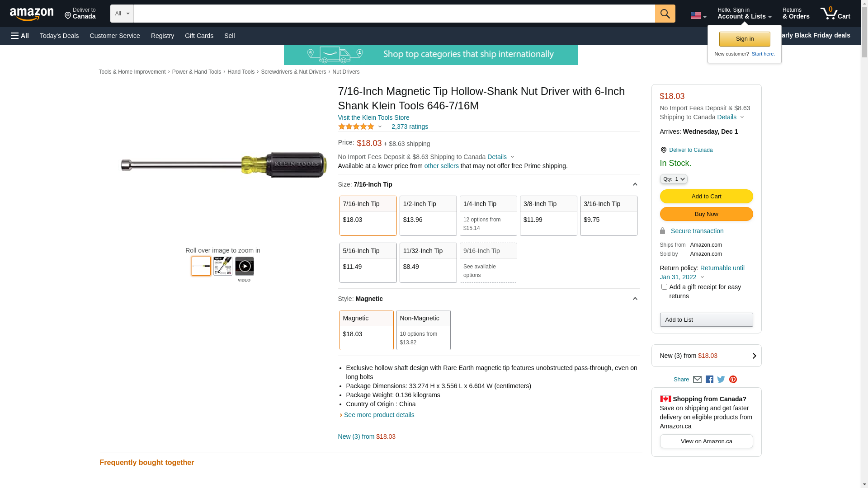Click the star rating display

356,127
